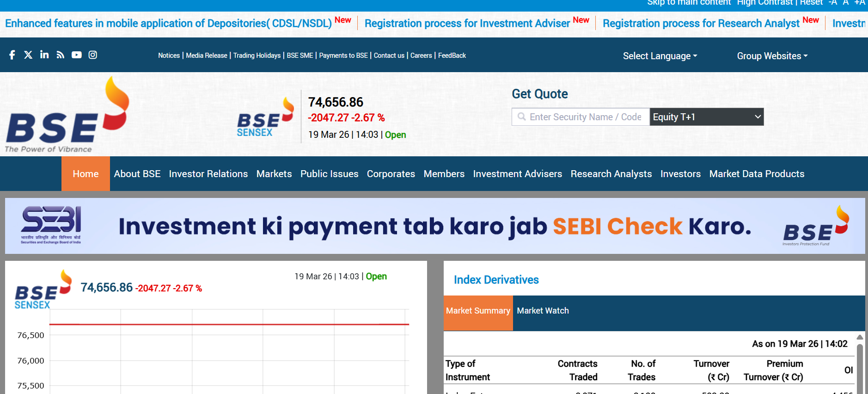868x394 pixels.
Task: Open the Investors menu
Action: click(681, 174)
